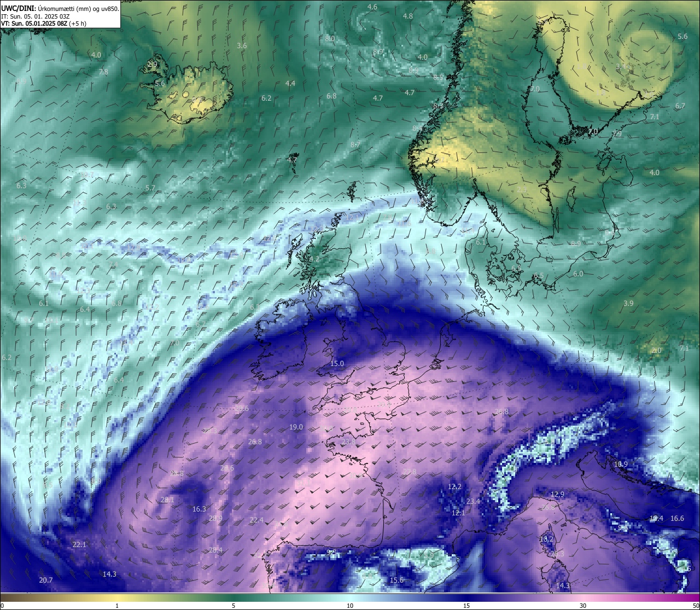The image size is (700, 610).
Task: Click the '6.0' value on the map
Action: tap(578, 274)
